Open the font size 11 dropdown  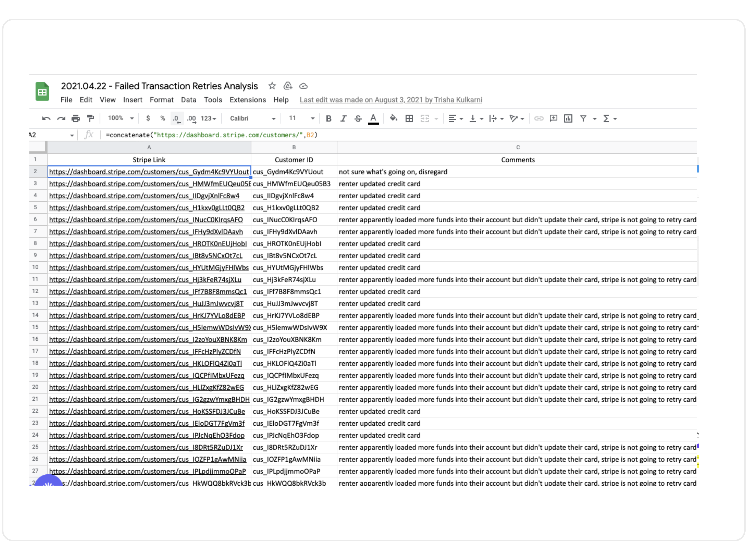[x=302, y=118]
